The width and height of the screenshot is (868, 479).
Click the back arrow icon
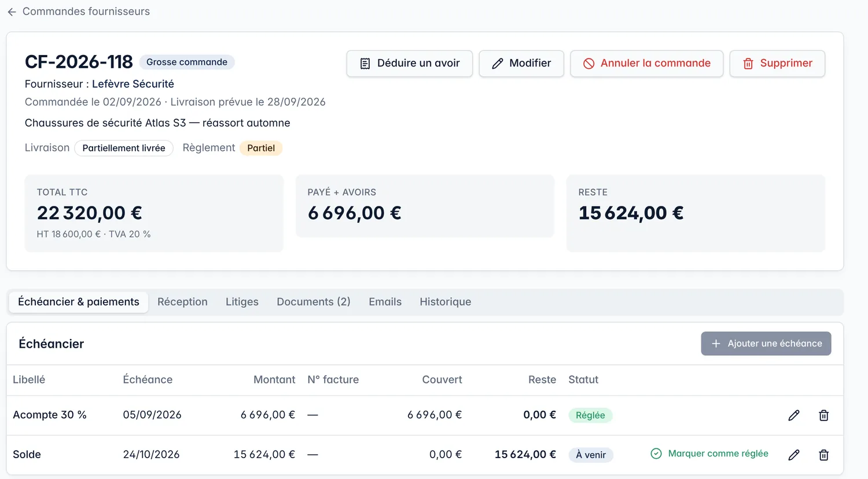(x=12, y=12)
